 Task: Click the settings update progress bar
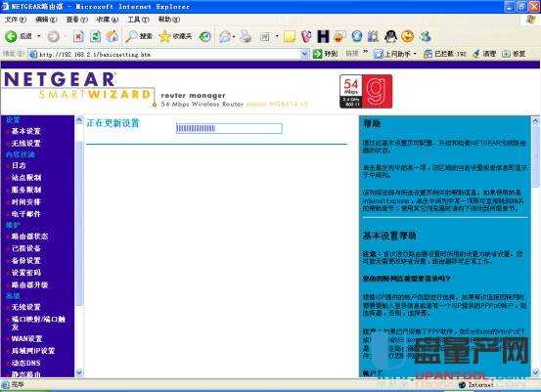coord(229,128)
